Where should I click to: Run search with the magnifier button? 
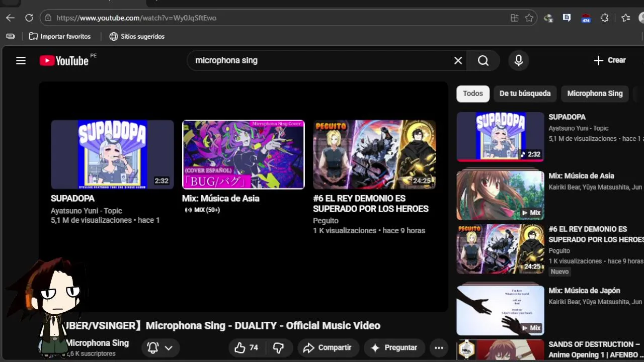click(483, 60)
